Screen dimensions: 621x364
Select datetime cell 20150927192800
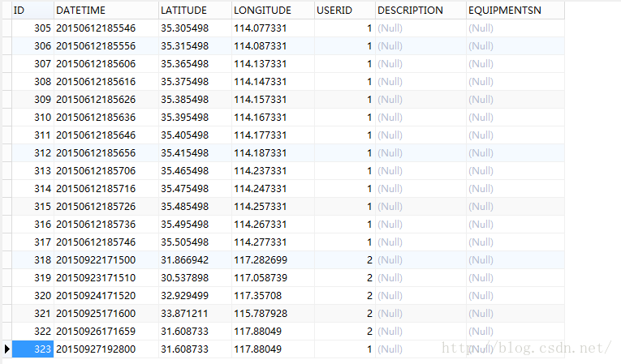[106, 349]
